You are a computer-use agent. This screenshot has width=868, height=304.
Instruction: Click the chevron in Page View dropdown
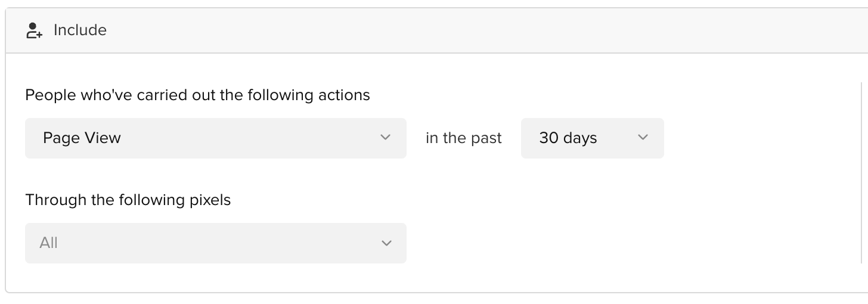385,138
